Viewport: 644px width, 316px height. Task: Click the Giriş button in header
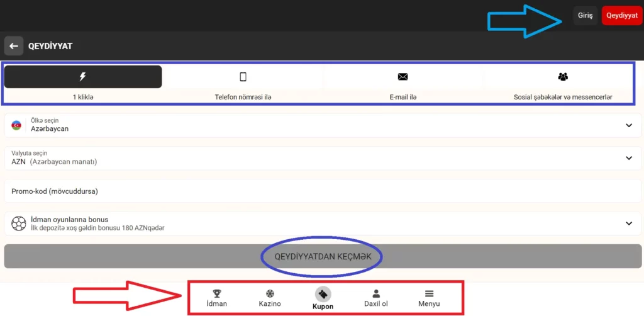[585, 16]
